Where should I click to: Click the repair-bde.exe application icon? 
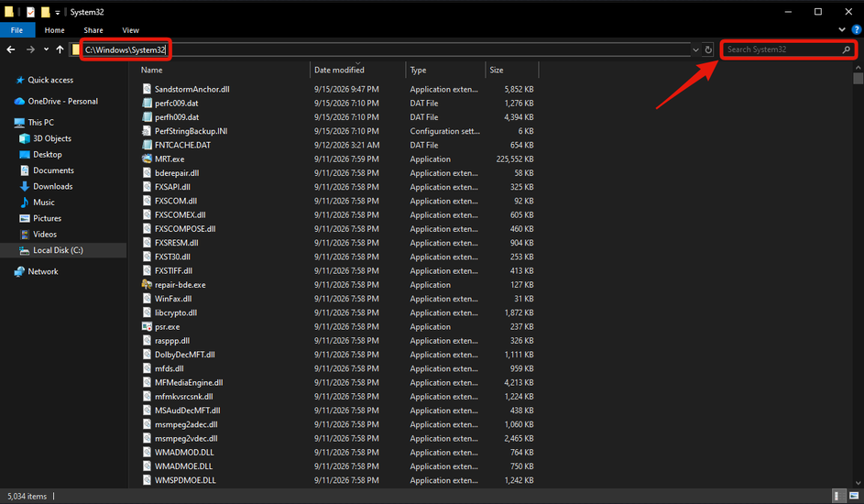148,285
